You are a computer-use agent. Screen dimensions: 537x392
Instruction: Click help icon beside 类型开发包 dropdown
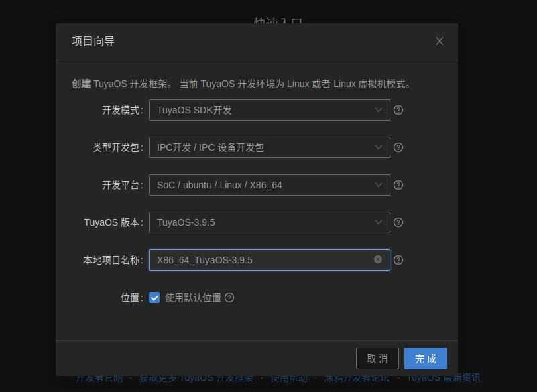coord(398,147)
